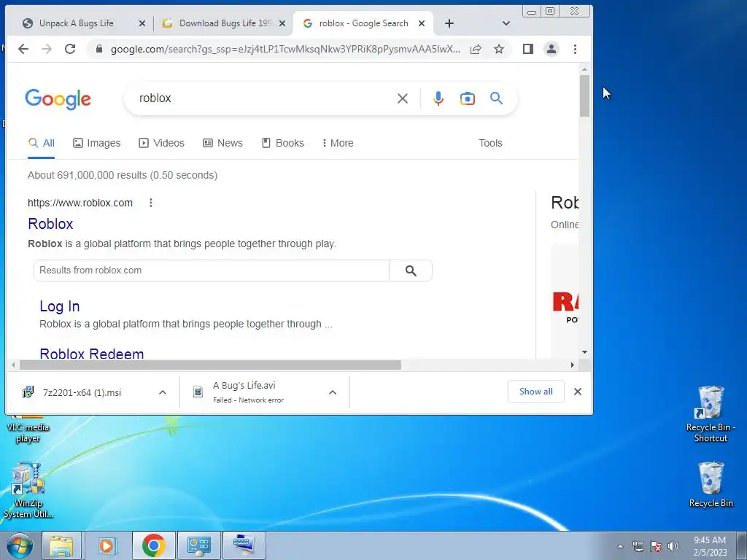Open Chrome three-dot menu
The height and width of the screenshot is (560, 747).
(575, 49)
